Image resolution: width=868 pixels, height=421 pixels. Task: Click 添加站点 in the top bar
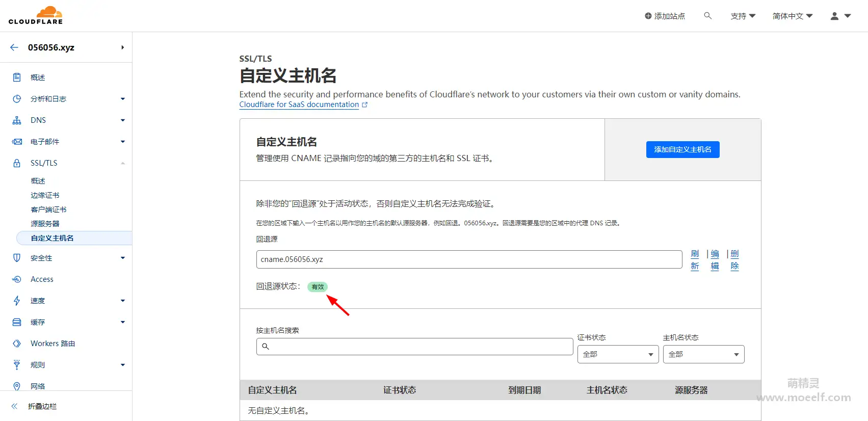pos(669,16)
